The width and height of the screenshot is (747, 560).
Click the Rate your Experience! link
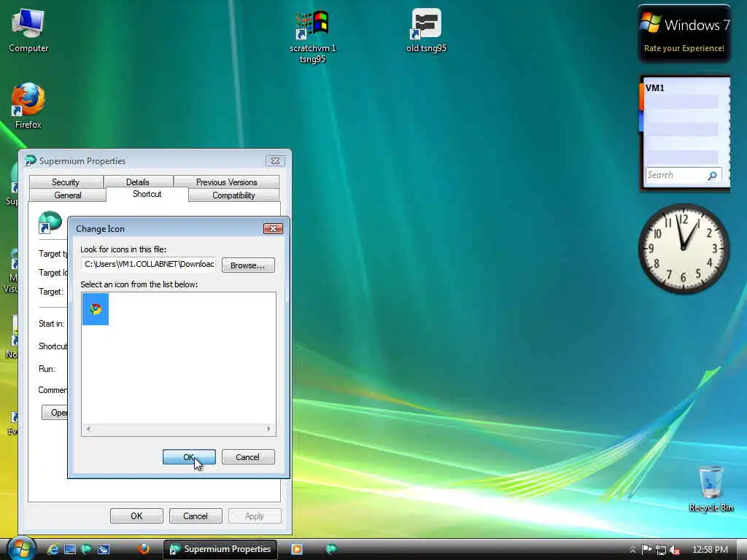point(684,49)
